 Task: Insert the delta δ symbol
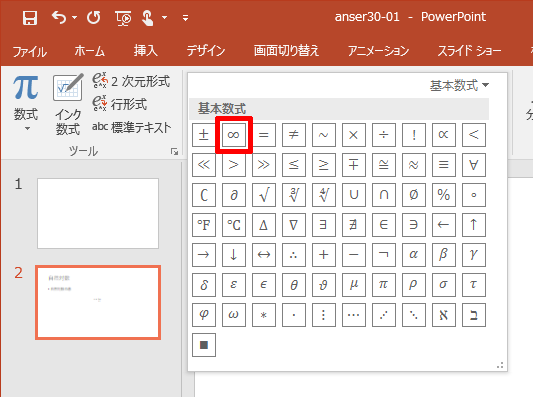tap(204, 285)
